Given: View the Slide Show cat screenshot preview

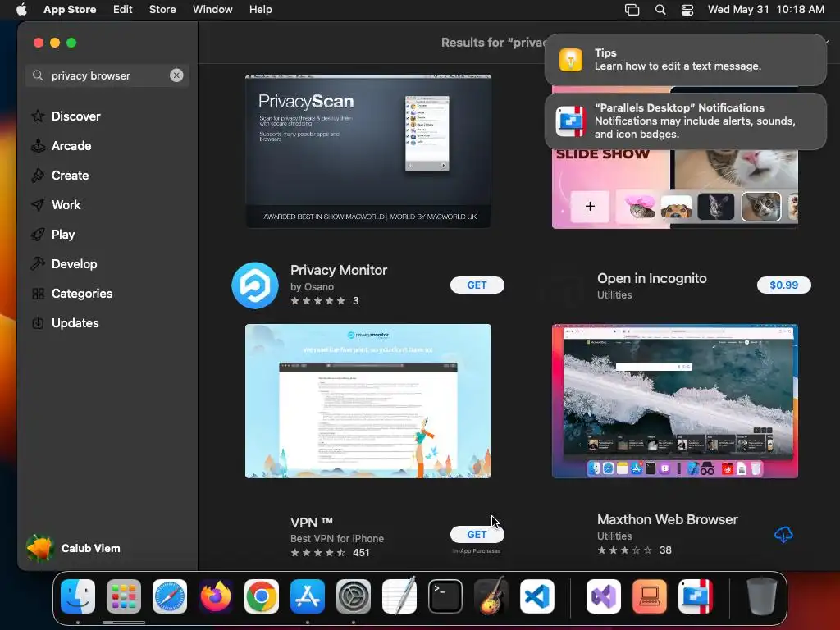Looking at the screenshot, I should pyautogui.click(x=675, y=189).
